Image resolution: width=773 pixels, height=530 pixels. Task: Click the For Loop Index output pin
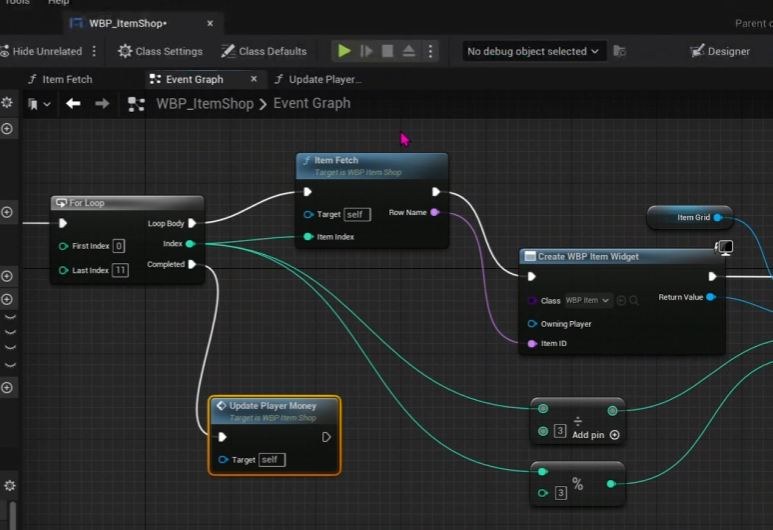pyautogui.click(x=190, y=244)
